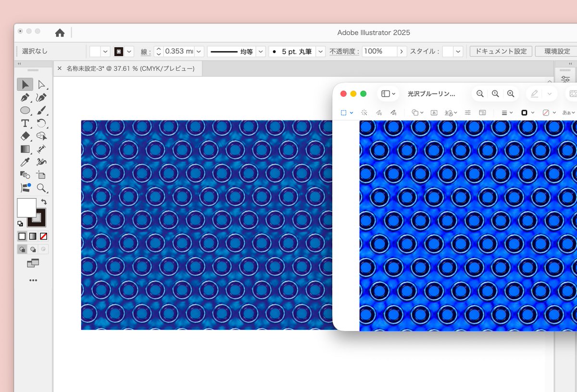This screenshot has width=577, height=392.
Task: Expand opacity 100% arrow
Action: (402, 51)
